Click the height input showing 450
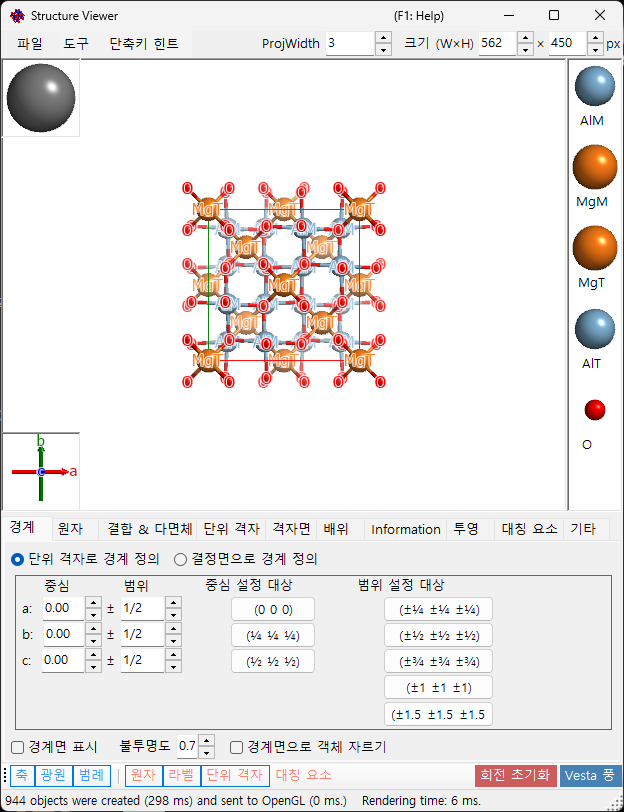 [568, 44]
